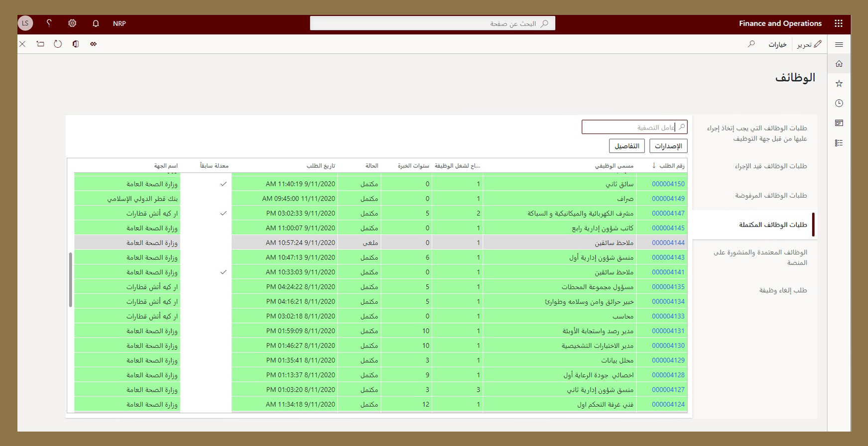The image size is (868, 446).
Task: Open the app launcher grid icon
Action: 839,23
